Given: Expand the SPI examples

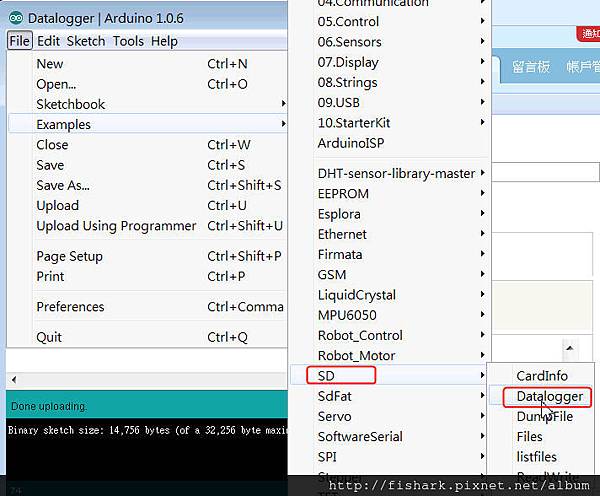Looking at the screenshot, I should click(390, 457).
